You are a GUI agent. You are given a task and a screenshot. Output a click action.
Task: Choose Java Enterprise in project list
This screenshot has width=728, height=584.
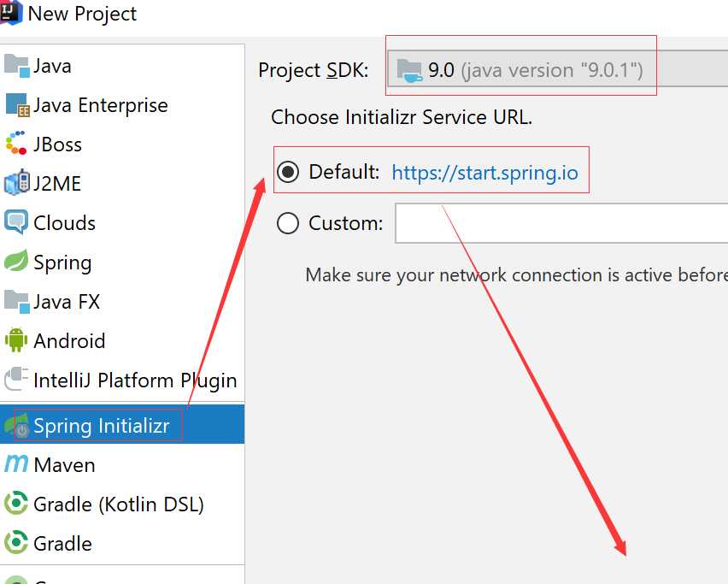[101, 105]
